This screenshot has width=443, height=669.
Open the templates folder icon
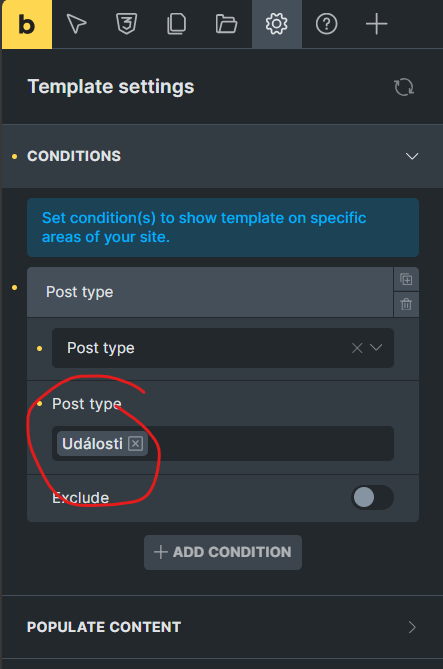point(226,24)
